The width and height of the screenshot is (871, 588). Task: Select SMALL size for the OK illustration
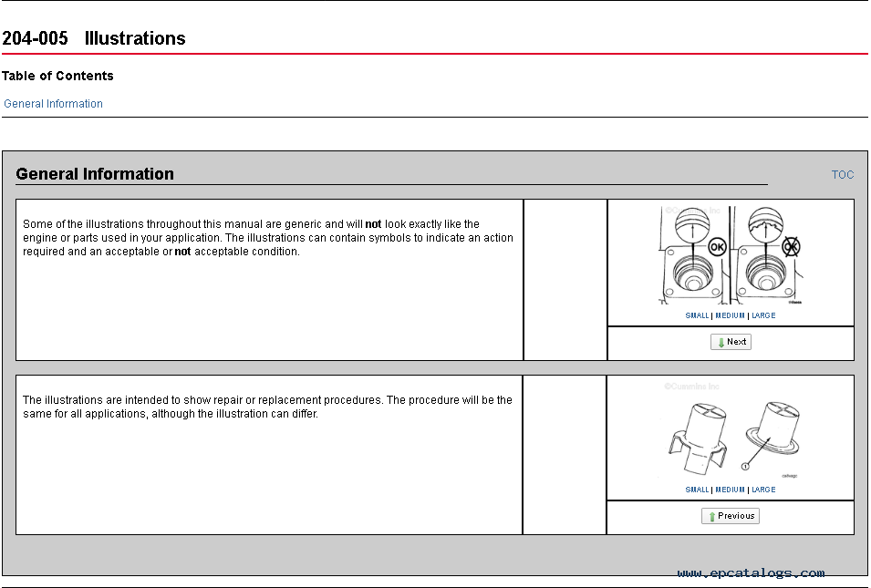tap(697, 315)
